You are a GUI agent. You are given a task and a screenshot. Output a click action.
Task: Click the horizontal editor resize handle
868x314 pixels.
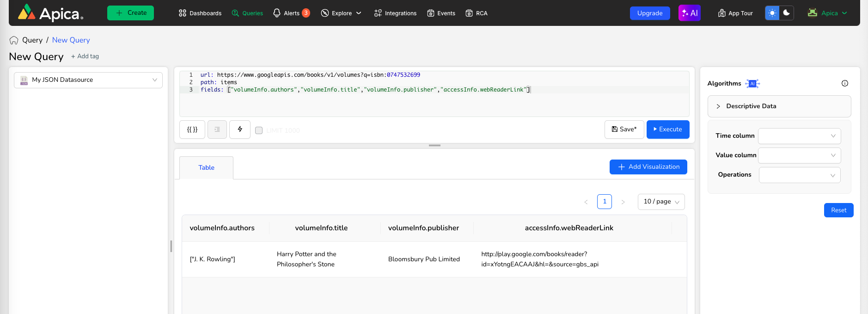pyautogui.click(x=434, y=145)
